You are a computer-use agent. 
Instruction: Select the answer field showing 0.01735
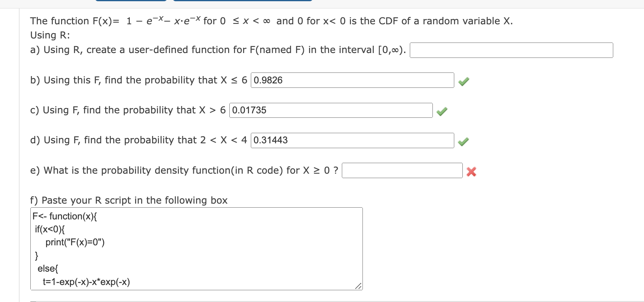pos(330,110)
